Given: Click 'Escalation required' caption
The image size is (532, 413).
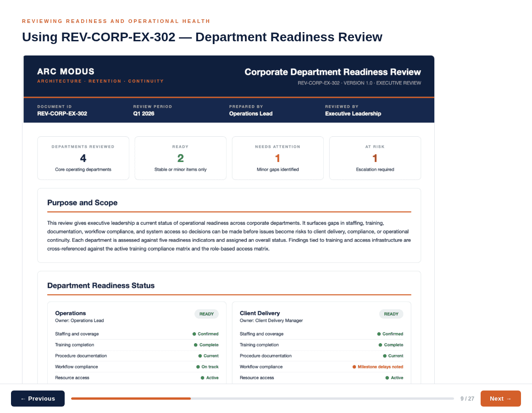Looking at the screenshot, I should click(x=375, y=169).
